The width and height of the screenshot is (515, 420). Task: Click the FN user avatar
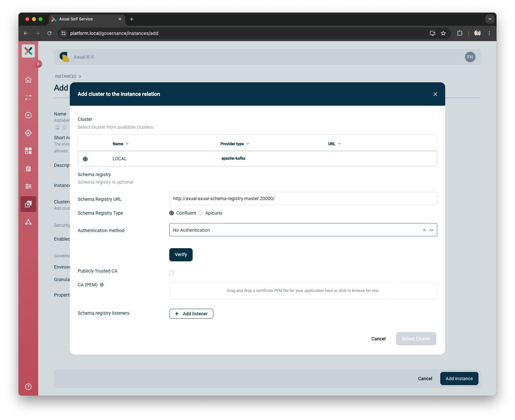click(470, 57)
